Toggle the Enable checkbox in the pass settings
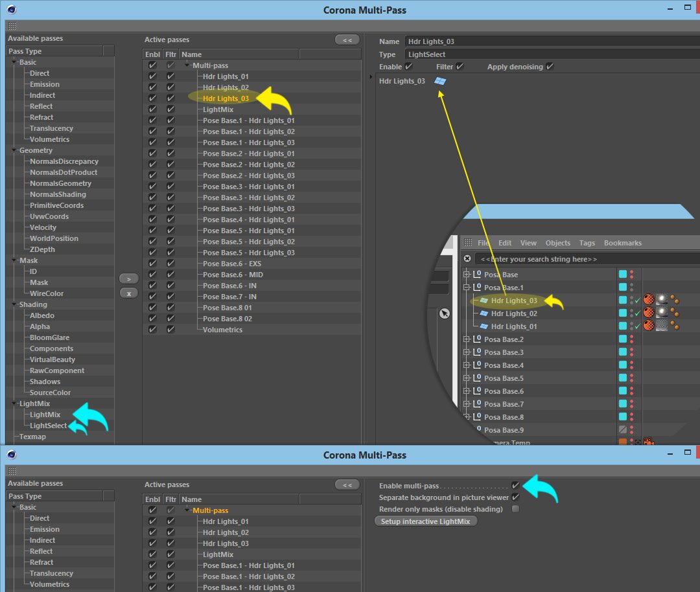This screenshot has height=592, width=700. (x=408, y=67)
